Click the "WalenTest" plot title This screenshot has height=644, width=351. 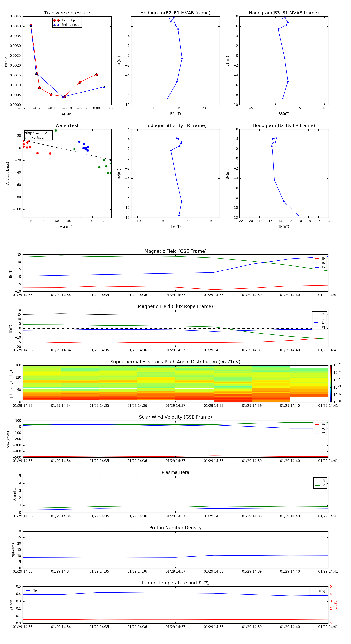click(67, 125)
